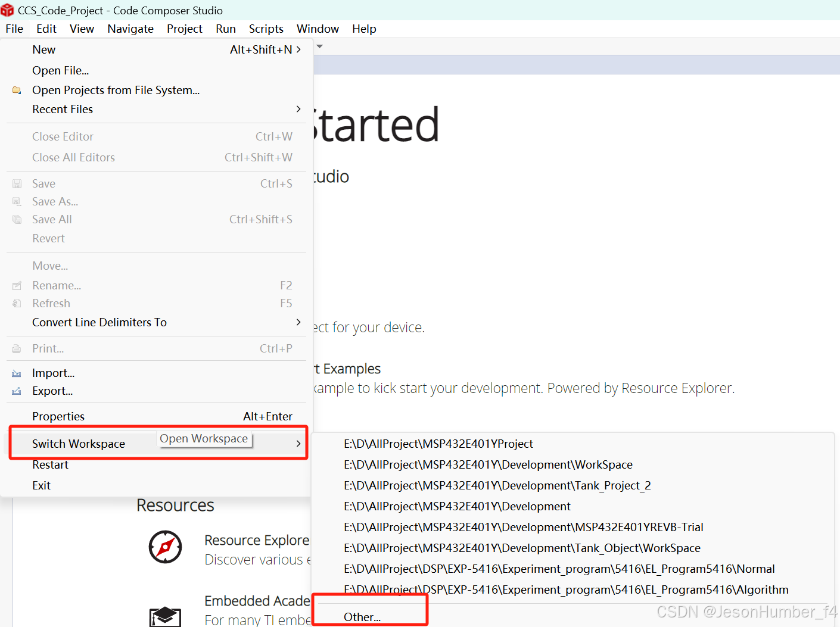The image size is (840, 627).
Task: Expand the New submenu arrow
Action: (x=298, y=49)
